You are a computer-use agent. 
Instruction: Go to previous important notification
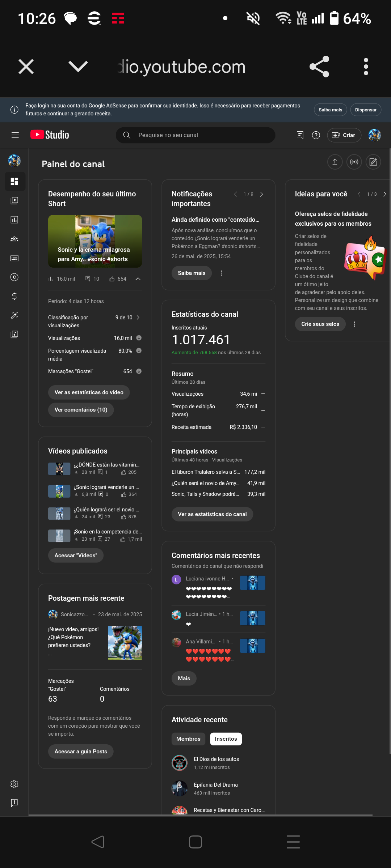236,194
